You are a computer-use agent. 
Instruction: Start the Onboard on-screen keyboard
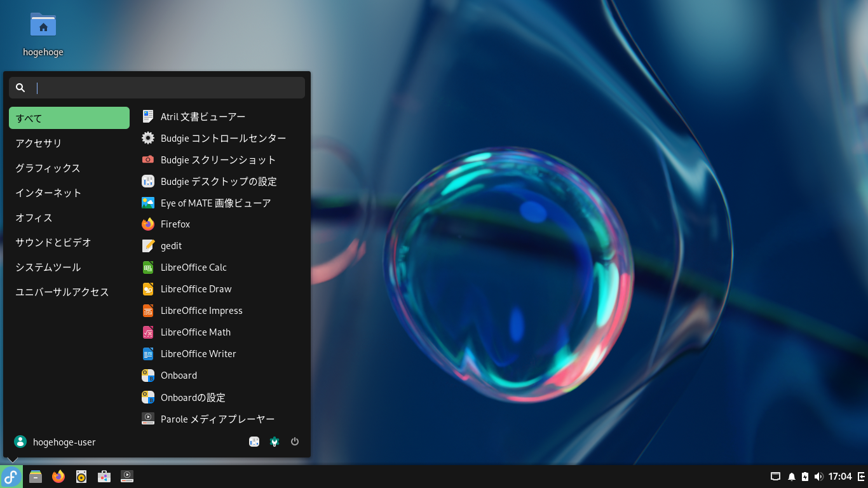click(x=220, y=376)
